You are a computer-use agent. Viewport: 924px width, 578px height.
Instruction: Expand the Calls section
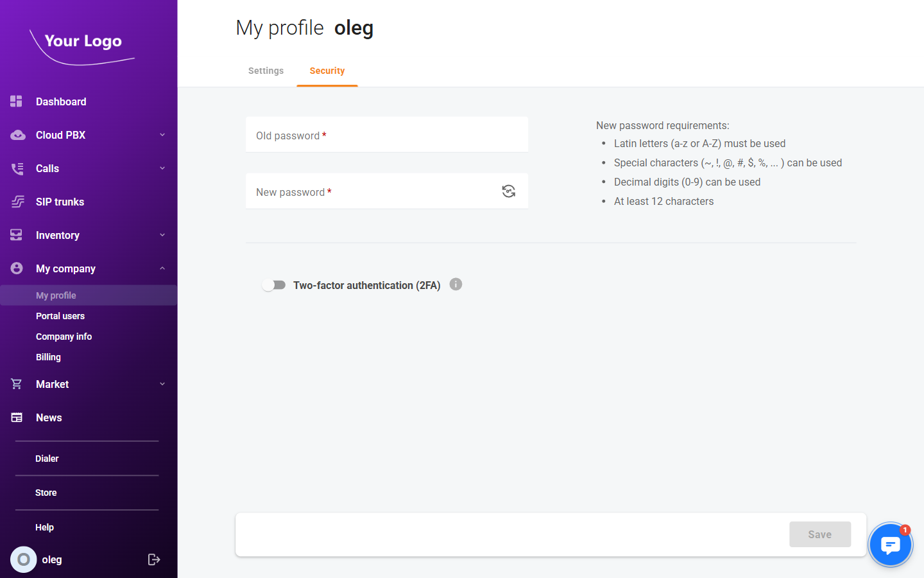tap(162, 168)
